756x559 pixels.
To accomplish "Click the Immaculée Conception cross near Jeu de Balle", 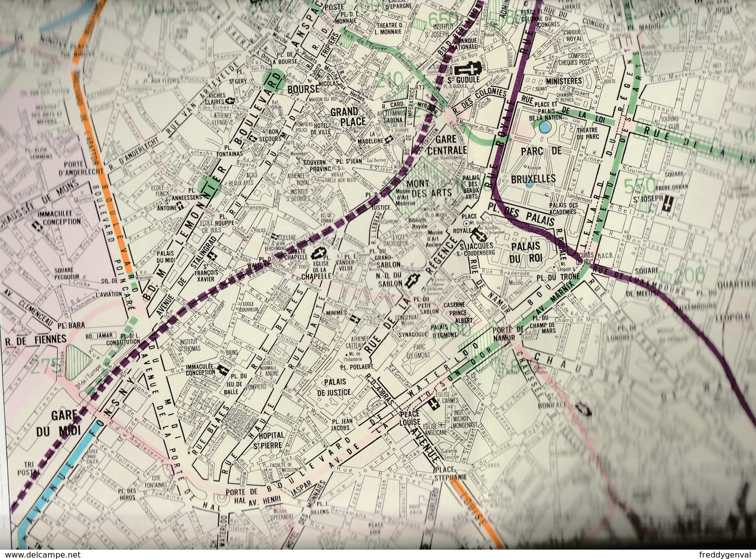I will 222,369.
